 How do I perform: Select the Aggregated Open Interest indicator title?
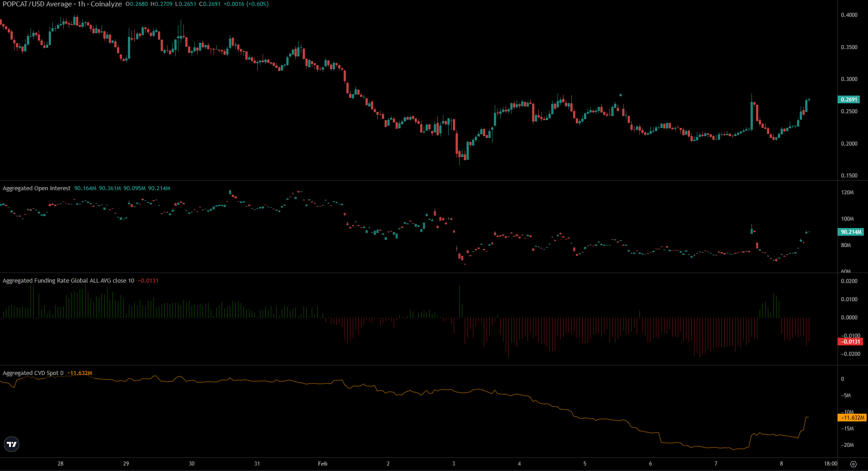[36, 188]
